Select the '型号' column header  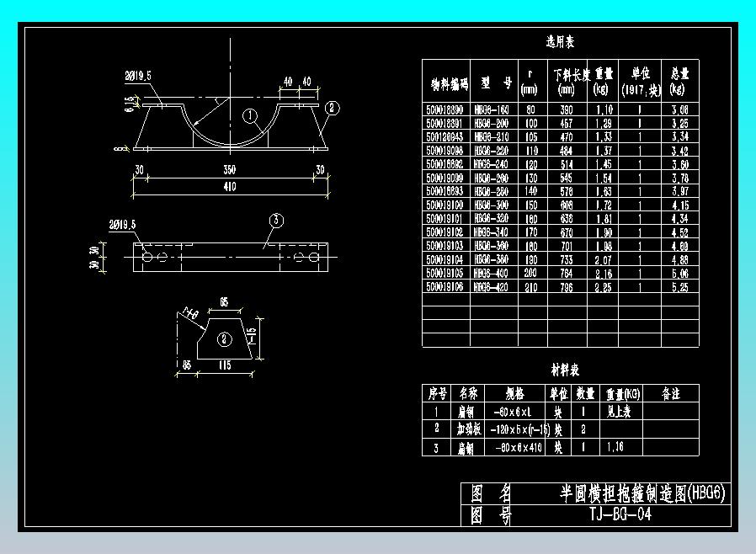point(496,83)
